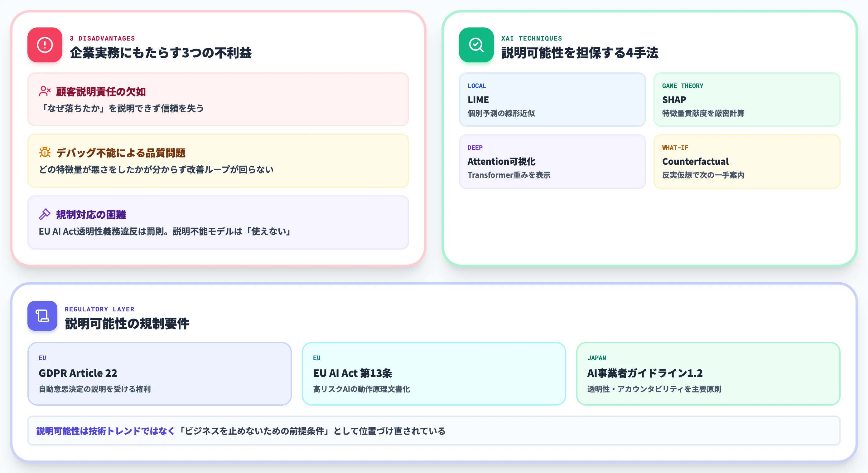The width and height of the screenshot is (868, 473).
Task: Click the text starting EU AI Act透明性義務違反
Action: coord(165,231)
